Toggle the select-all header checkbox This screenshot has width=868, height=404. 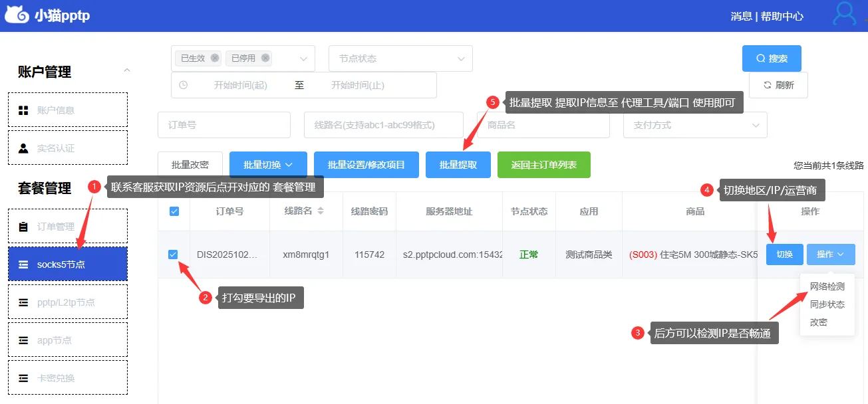pyautogui.click(x=174, y=211)
